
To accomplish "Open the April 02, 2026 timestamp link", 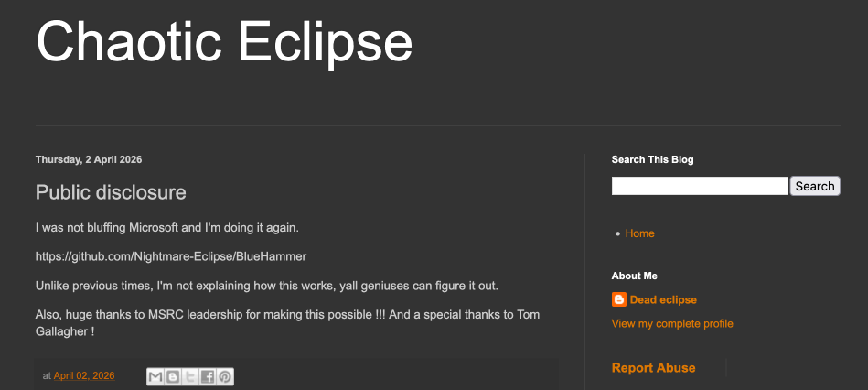I will coord(84,376).
